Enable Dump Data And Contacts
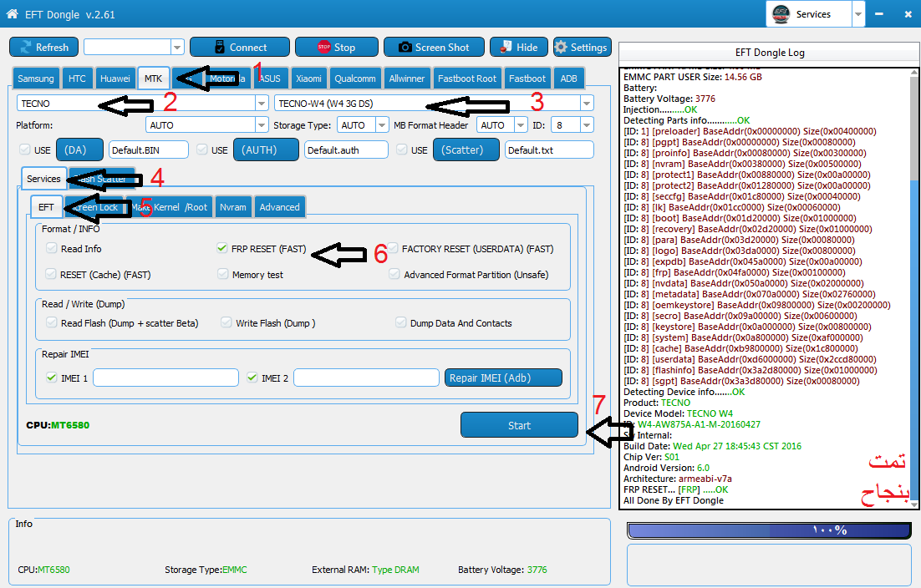Image resolution: width=921 pixels, height=588 pixels. (400, 322)
